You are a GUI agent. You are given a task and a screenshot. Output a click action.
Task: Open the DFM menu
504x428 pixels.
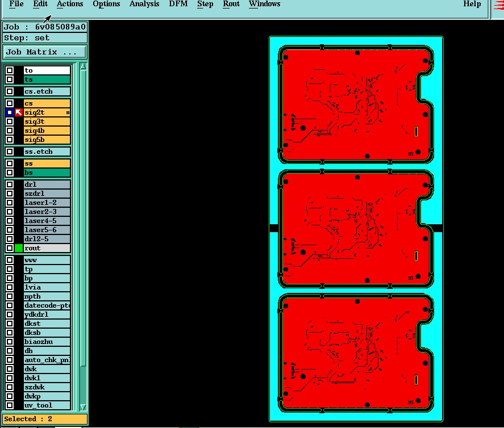click(x=178, y=4)
